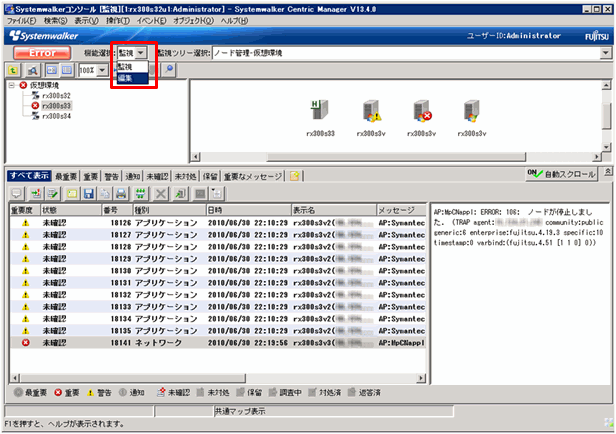Click the blue magnifier icon in the map toolbar
The height and width of the screenshot is (434, 616).
tap(169, 70)
